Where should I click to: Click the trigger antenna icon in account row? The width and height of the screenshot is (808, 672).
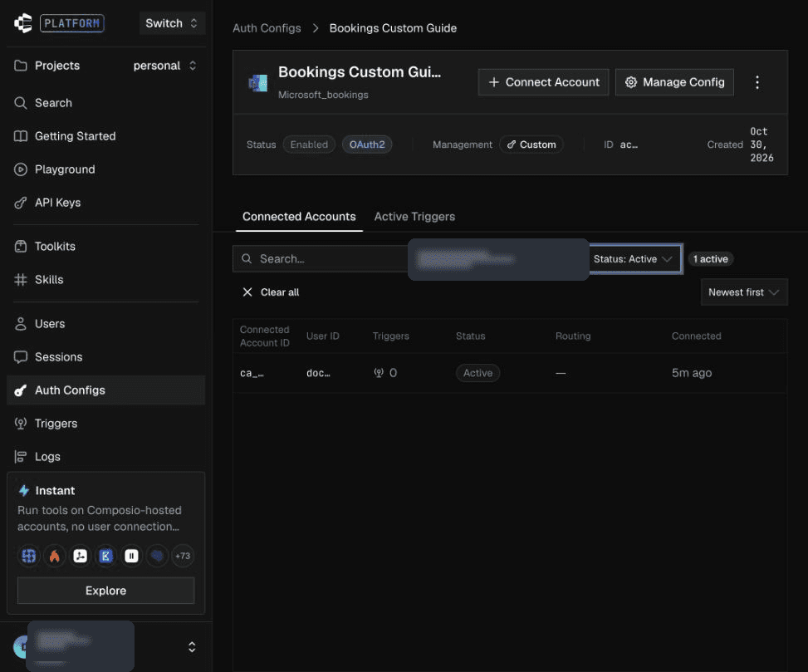click(379, 373)
